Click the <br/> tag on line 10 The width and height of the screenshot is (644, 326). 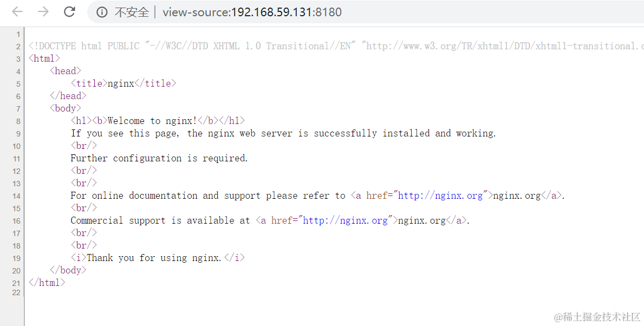tap(84, 146)
